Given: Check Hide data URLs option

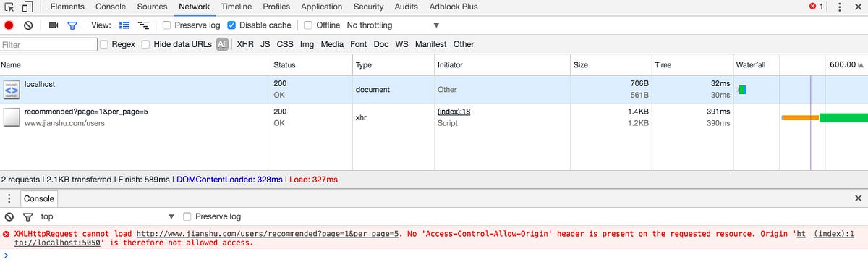Looking at the screenshot, I should (x=146, y=44).
